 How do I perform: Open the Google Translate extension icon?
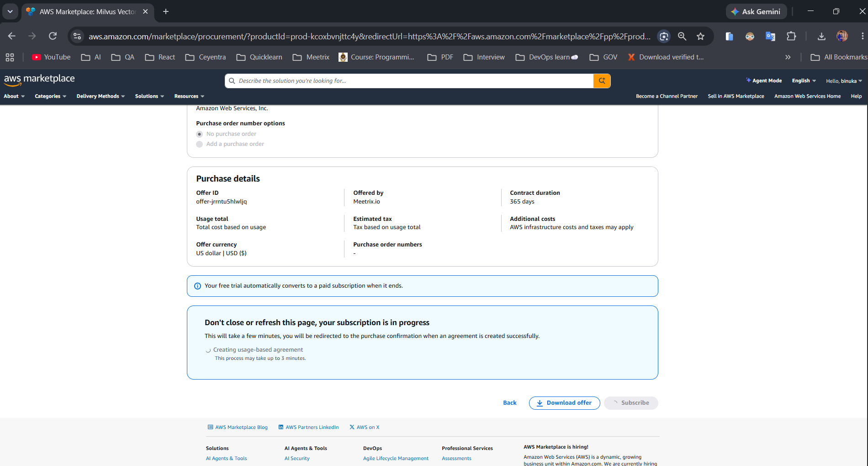[x=770, y=36]
